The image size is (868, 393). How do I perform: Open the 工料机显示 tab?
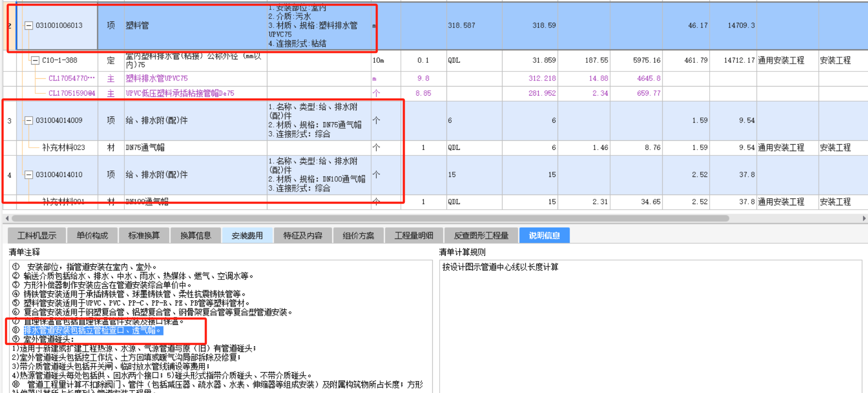[x=37, y=235]
